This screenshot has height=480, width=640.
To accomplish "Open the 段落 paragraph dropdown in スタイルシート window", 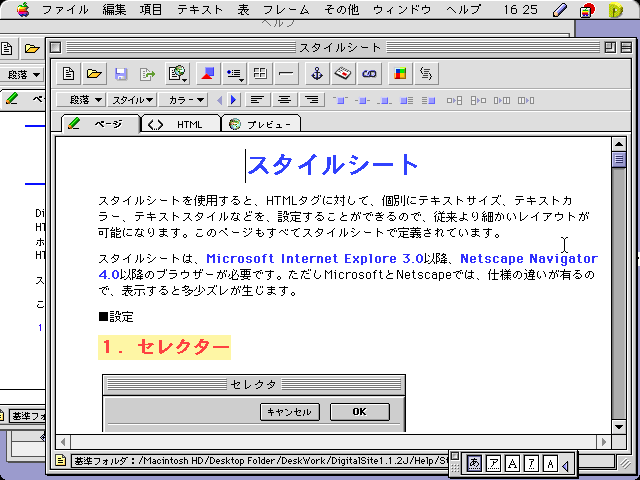I will point(81,100).
